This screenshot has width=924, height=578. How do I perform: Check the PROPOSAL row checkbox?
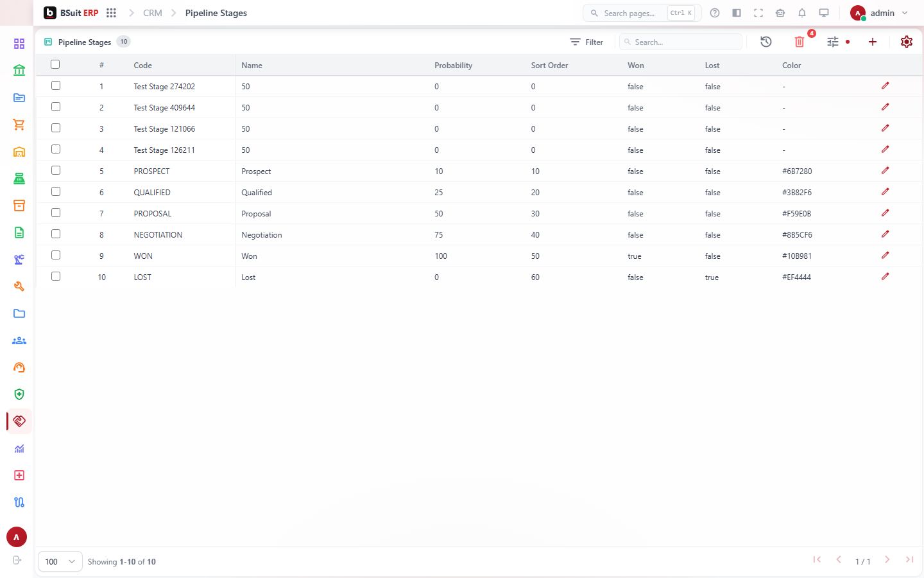tap(56, 213)
